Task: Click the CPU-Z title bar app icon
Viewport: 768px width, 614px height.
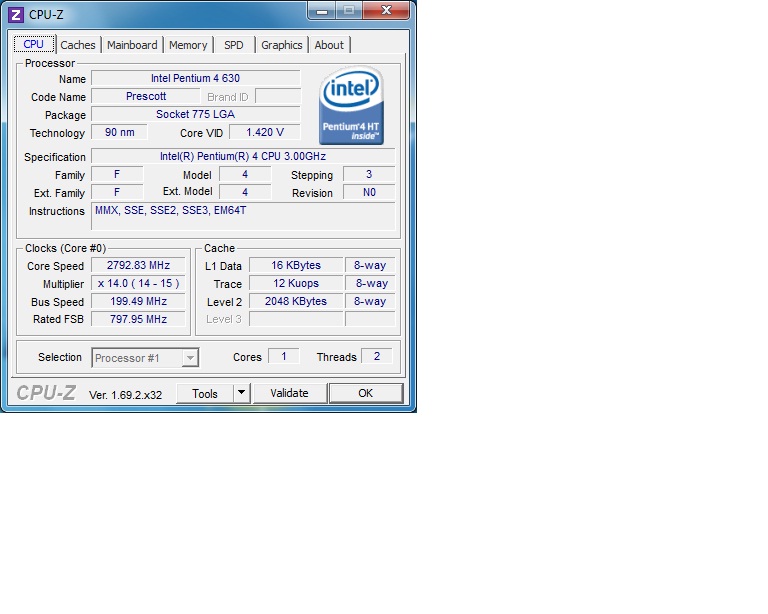Action: (16, 15)
